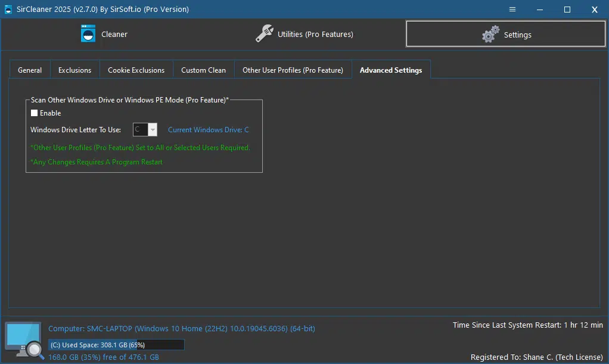Click the Other User Profiles required green note
Viewport: 609px width, 364px height.
click(140, 148)
